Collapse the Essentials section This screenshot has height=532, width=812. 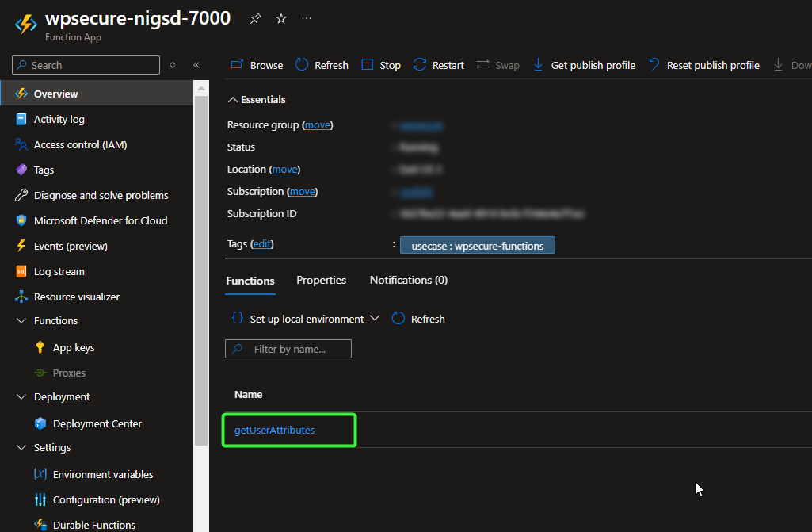pyautogui.click(x=233, y=99)
